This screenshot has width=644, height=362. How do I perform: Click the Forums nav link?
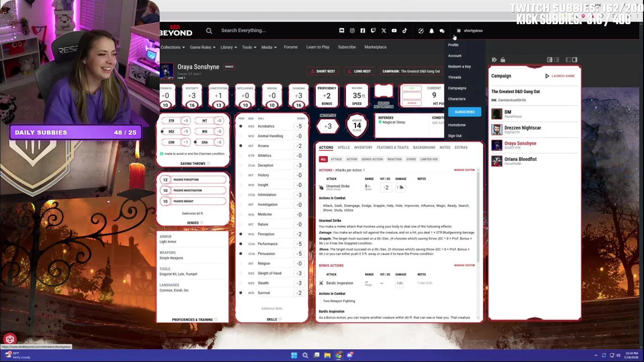pos(290,47)
